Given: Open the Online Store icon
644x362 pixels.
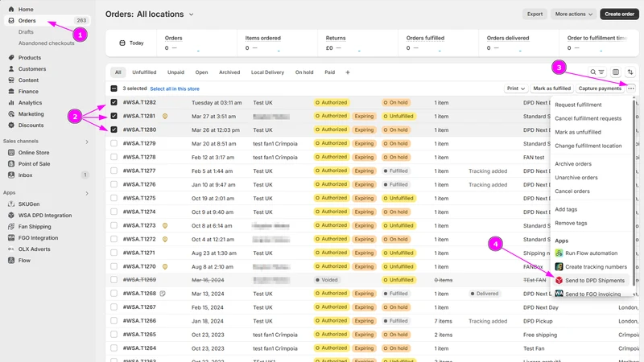Looking at the screenshot, I should click(x=11, y=152).
